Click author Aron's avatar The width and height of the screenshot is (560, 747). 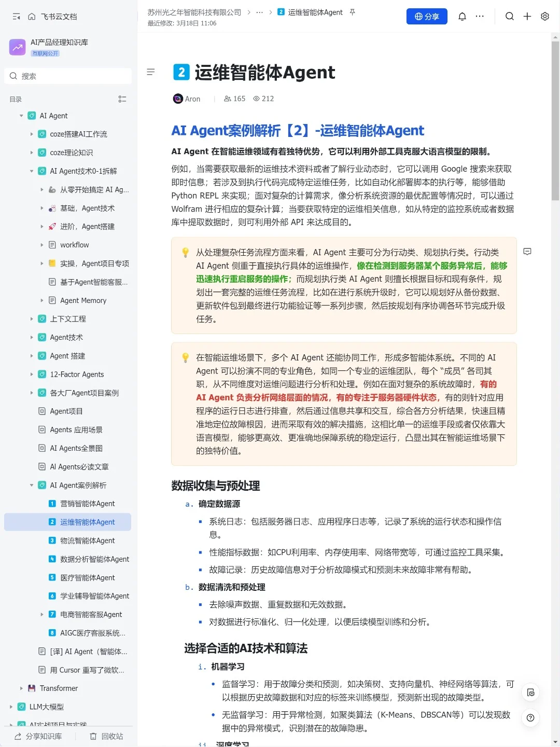click(x=178, y=99)
